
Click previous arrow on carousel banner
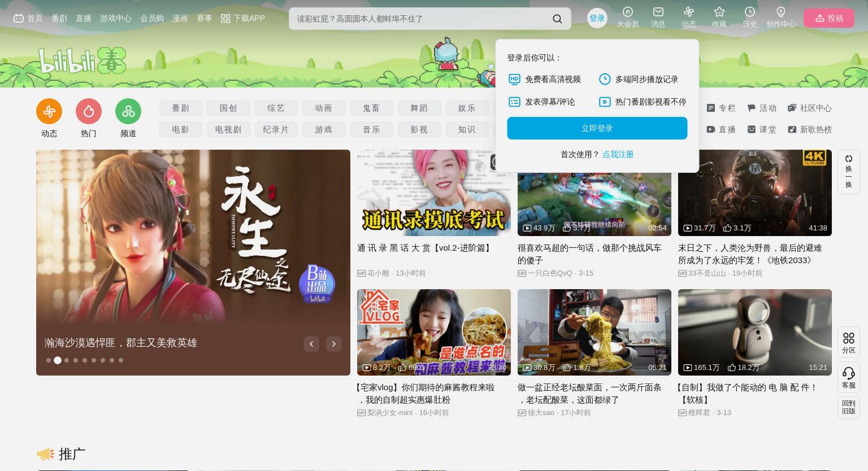coord(311,343)
